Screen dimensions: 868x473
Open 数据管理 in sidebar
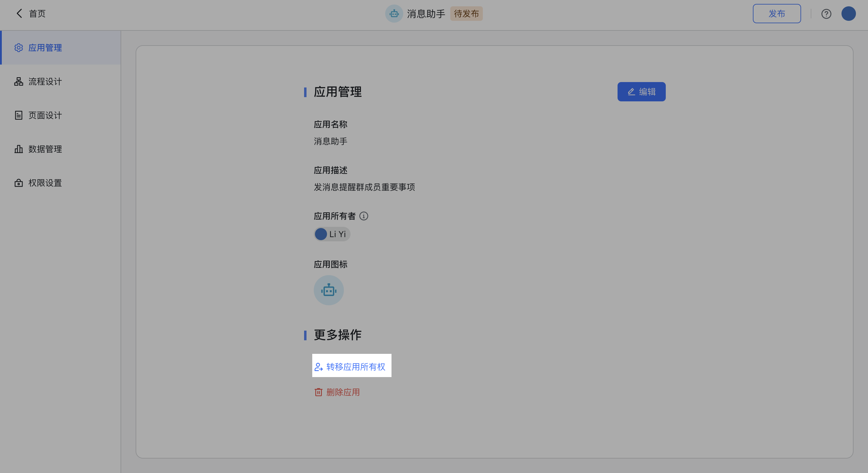point(61,149)
